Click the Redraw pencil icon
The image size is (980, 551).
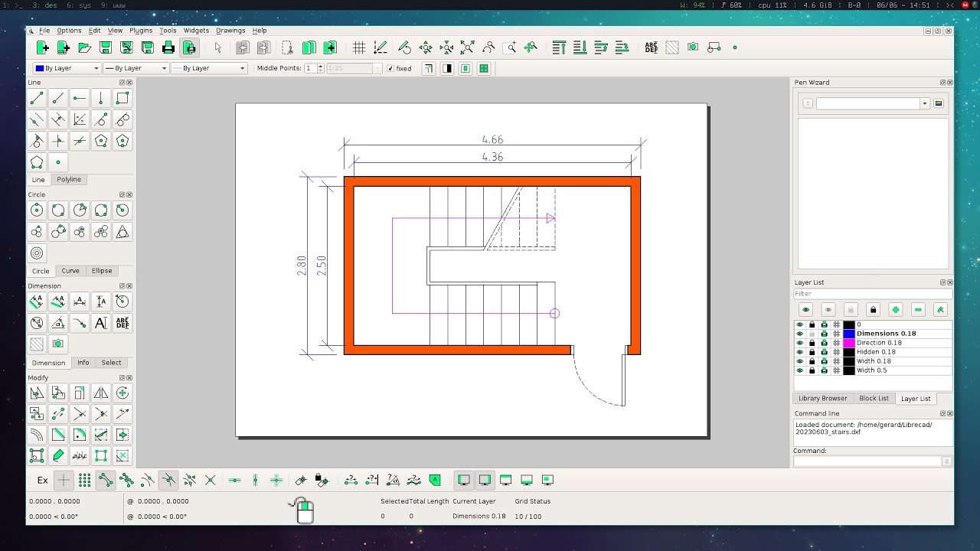(405, 47)
